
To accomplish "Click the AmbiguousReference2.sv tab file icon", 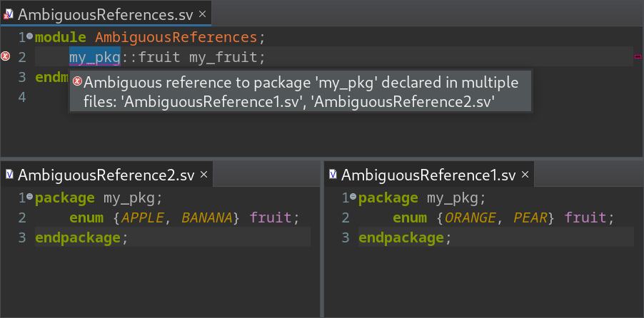I will click(9, 175).
